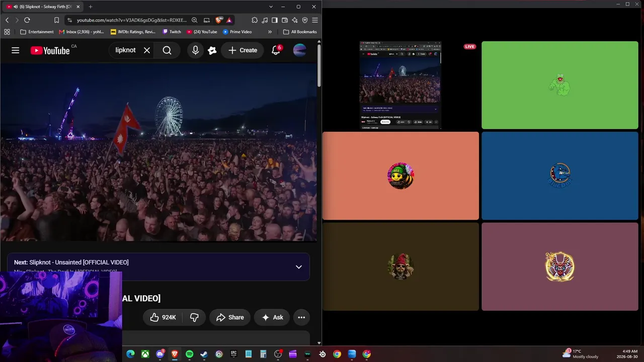Viewport: 644px width, 362px height.
Task: Like the Slipknot video
Action: (x=163, y=317)
